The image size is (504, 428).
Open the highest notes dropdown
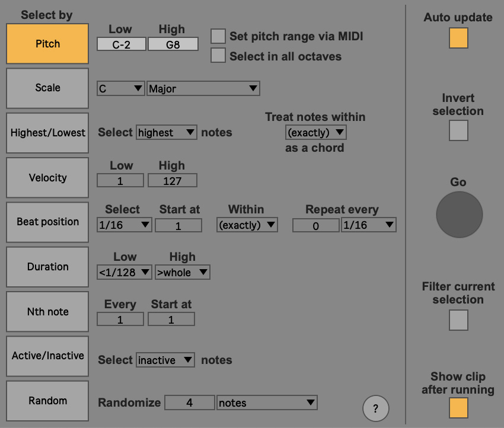tap(166, 133)
